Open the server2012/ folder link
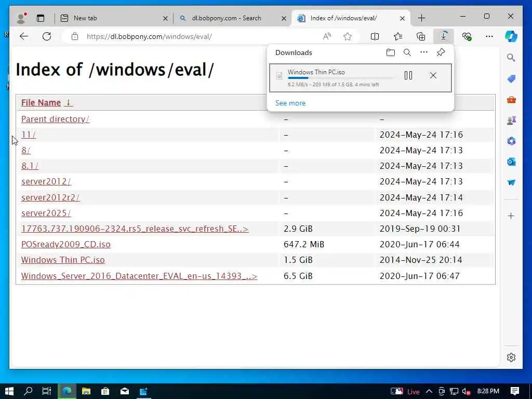 [46, 181]
